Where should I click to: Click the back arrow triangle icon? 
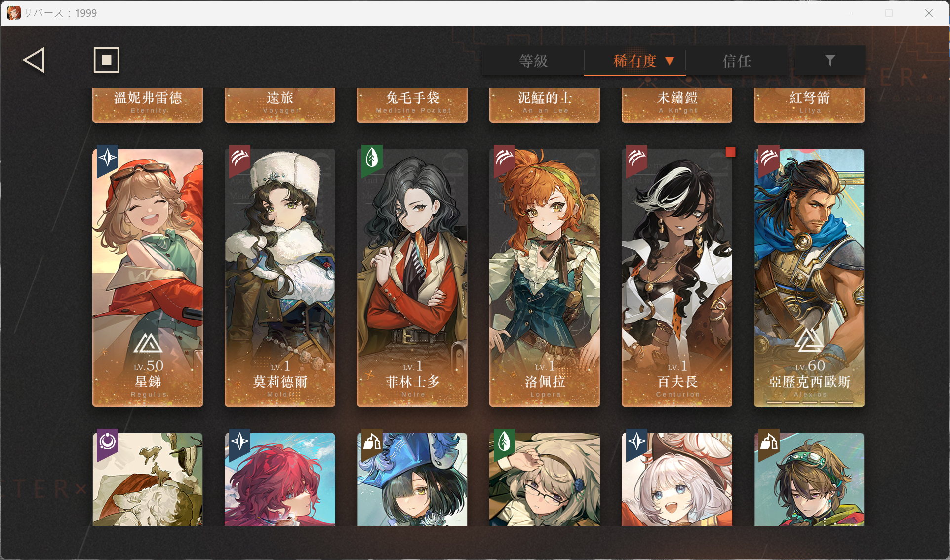(34, 60)
